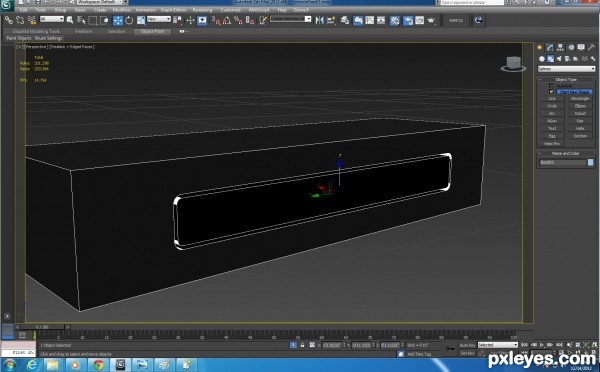Open the Rendered Frame Window
600x372 pixels.
(420, 20)
